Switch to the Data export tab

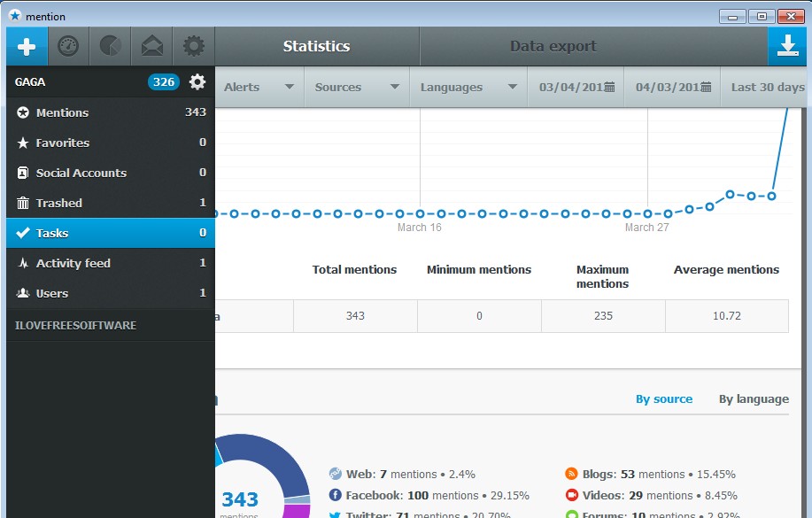pyautogui.click(x=553, y=47)
